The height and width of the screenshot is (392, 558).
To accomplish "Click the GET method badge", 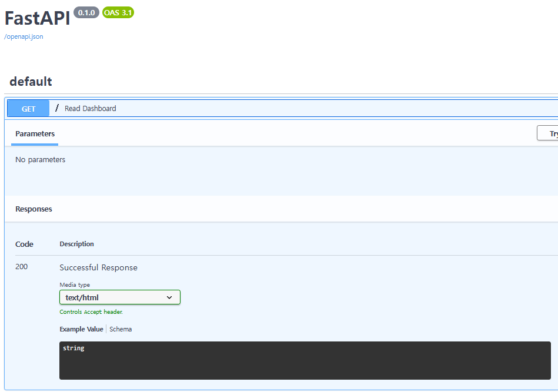I will (x=28, y=109).
